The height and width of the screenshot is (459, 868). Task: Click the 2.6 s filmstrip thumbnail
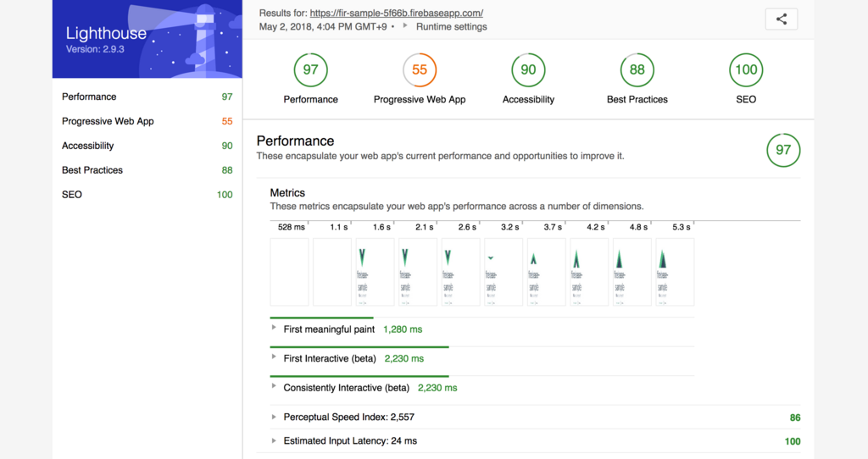pos(460,272)
